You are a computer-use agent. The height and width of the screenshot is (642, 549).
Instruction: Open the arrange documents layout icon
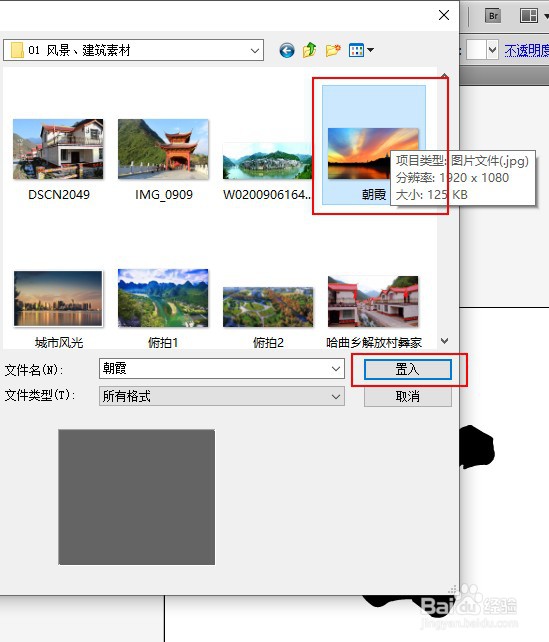[x=529, y=16]
